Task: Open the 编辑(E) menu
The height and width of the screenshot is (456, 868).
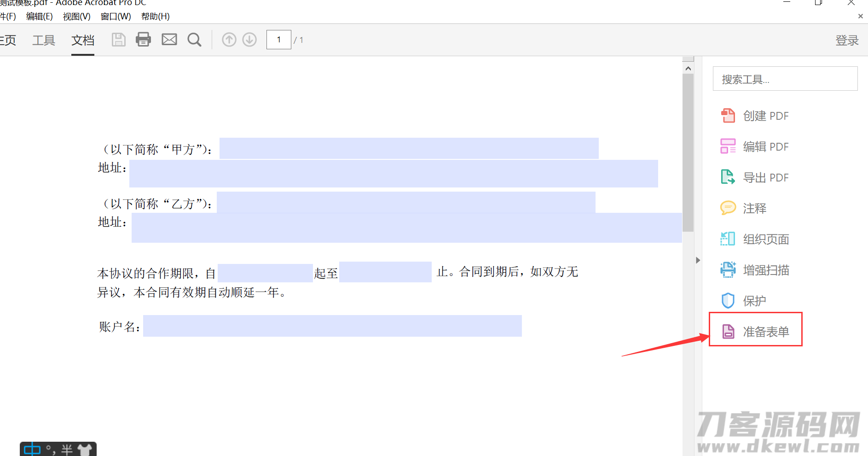Action: (39, 17)
